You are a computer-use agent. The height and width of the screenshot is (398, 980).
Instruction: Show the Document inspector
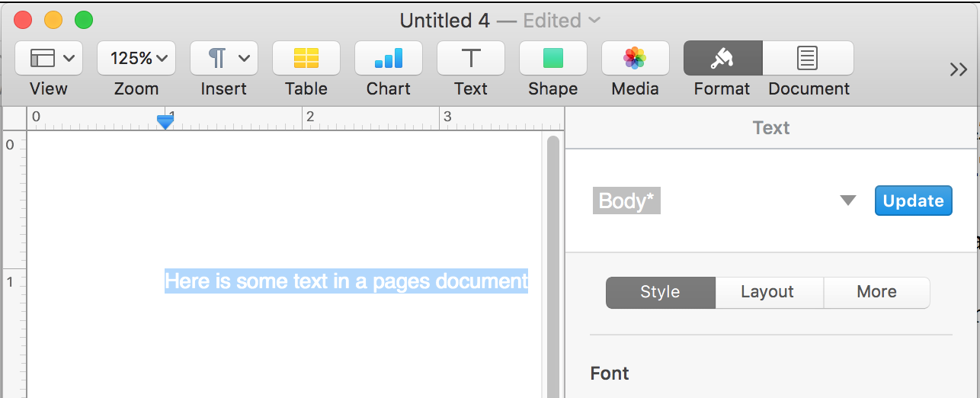pyautogui.click(x=808, y=58)
